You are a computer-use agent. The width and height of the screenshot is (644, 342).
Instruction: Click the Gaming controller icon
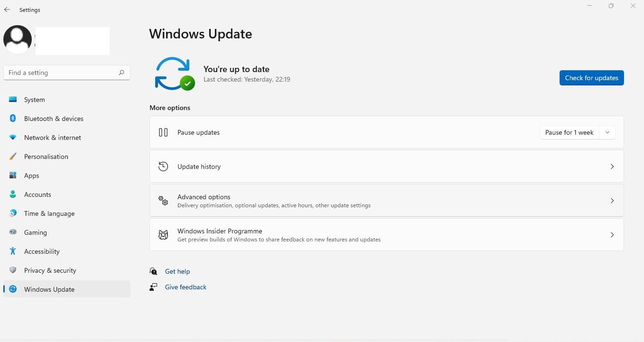13,232
